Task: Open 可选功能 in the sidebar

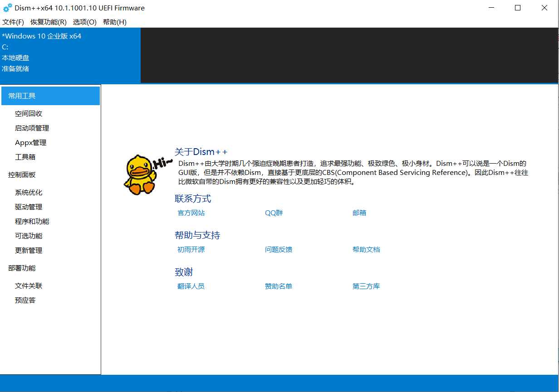Action: 29,236
